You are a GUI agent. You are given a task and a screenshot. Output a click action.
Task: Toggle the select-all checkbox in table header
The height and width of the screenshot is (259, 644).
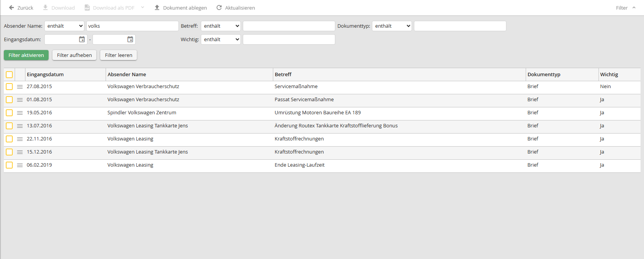[x=9, y=75]
